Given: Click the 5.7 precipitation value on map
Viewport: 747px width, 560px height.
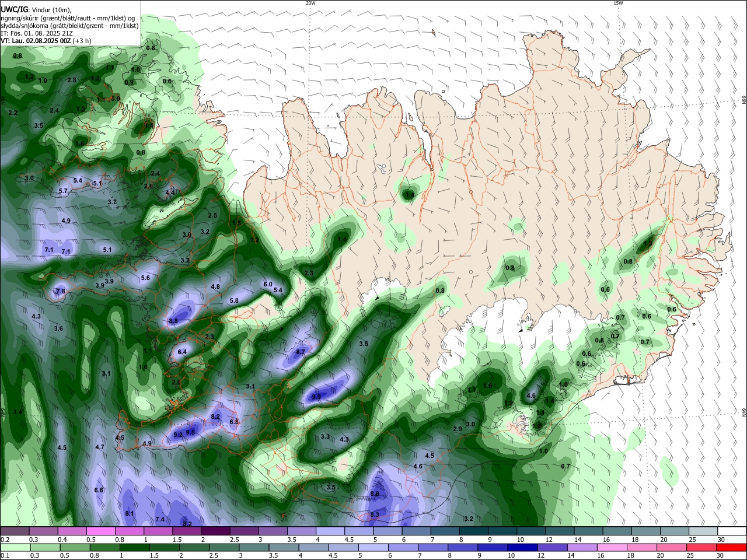Looking at the screenshot, I should (x=63, y=191).
